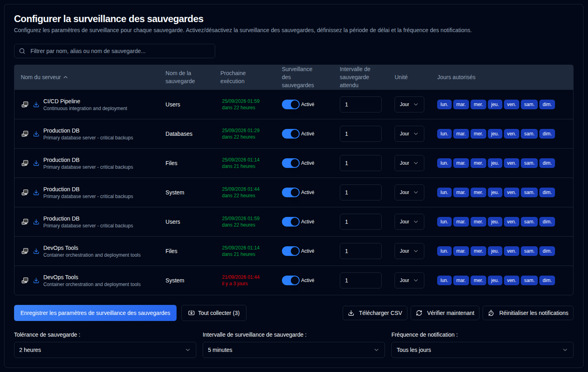Toggle surveillance for Production DB Databases
The height and width of the screenshot is (372, 588).
pyautogui.click(x=291, y=134)
